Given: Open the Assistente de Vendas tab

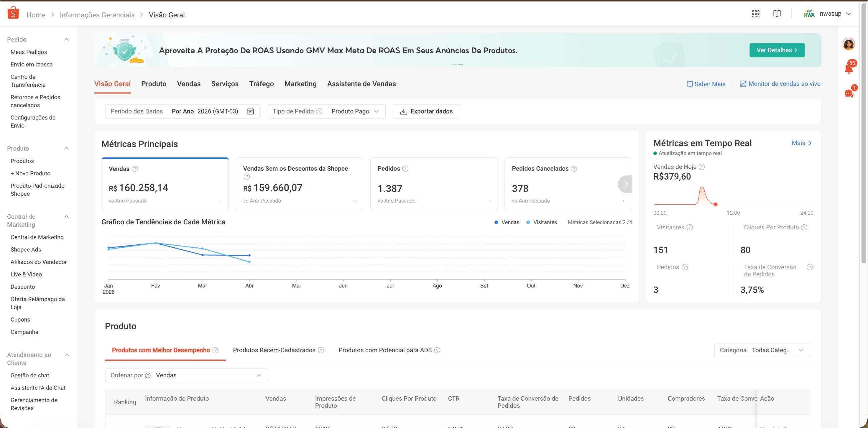Looking at the screenshot, I should [361, 83].
